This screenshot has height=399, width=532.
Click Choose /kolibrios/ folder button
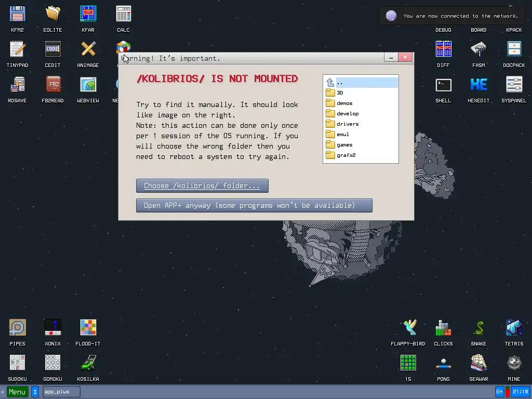coord(202,185)
